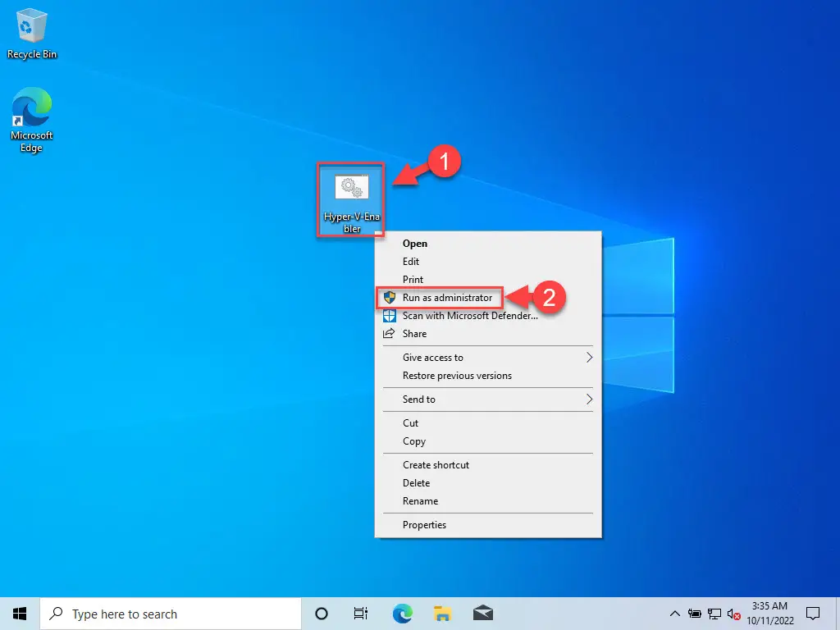
Task: Click the Give access to menu label
Action: click(x=433, y=358)
